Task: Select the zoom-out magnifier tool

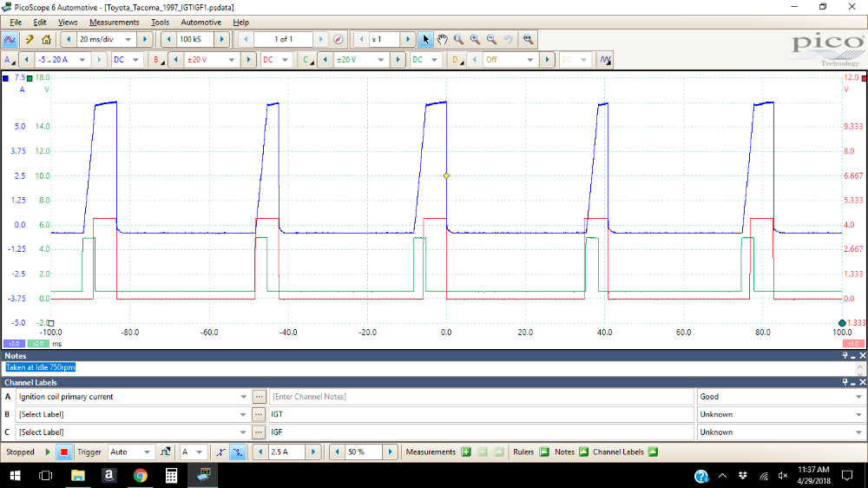Action: [491, 39]
